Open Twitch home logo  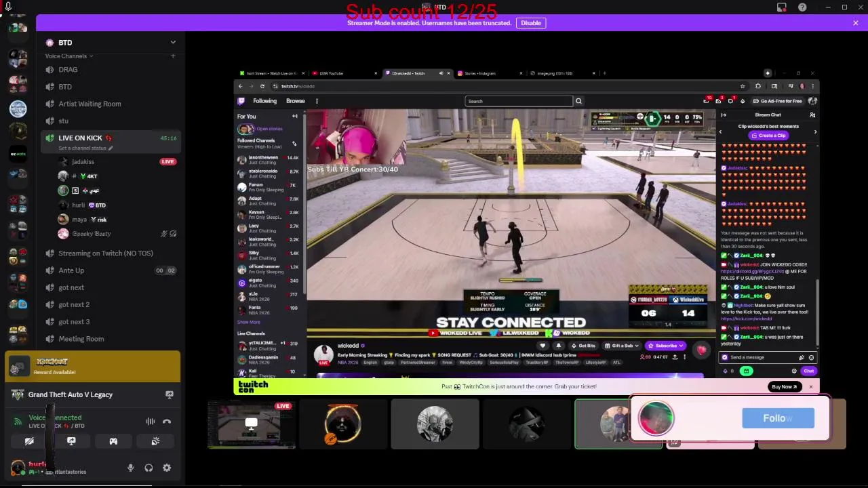pos(241,101)
